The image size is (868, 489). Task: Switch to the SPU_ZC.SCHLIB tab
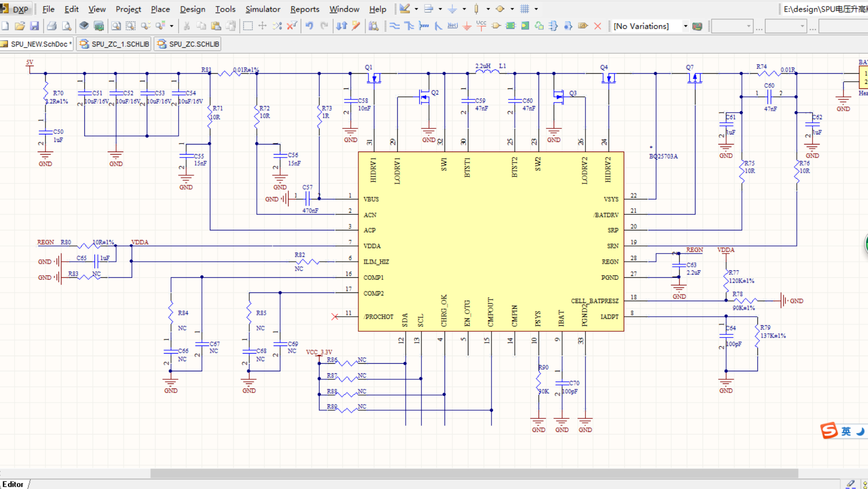tap(189, 44)
